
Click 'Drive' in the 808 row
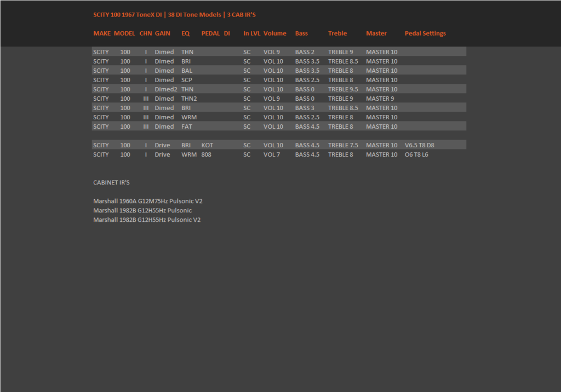click(162, 154)
